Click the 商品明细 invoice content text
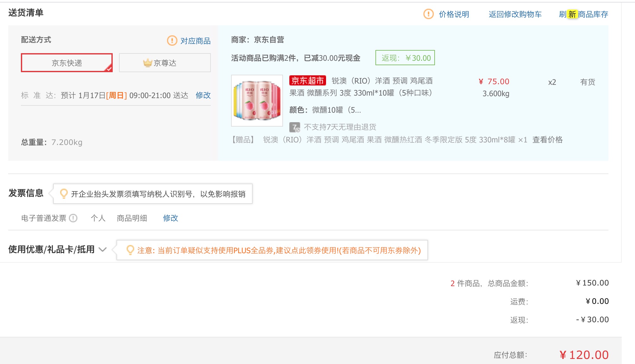The image size is (635, 364). pyautogui.click(x=132, y=218)
